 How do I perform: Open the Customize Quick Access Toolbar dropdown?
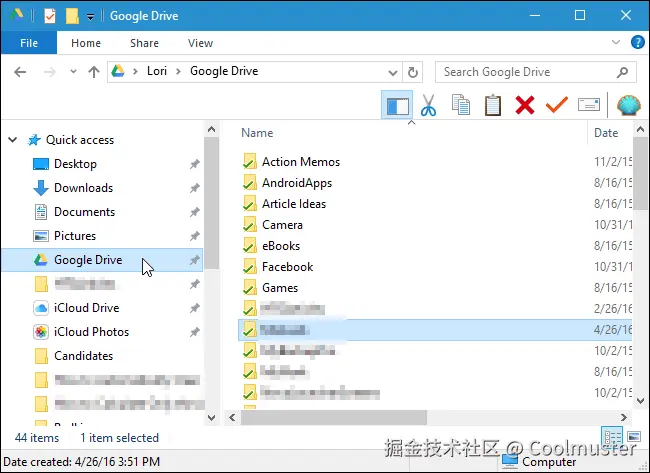[90, 17]
